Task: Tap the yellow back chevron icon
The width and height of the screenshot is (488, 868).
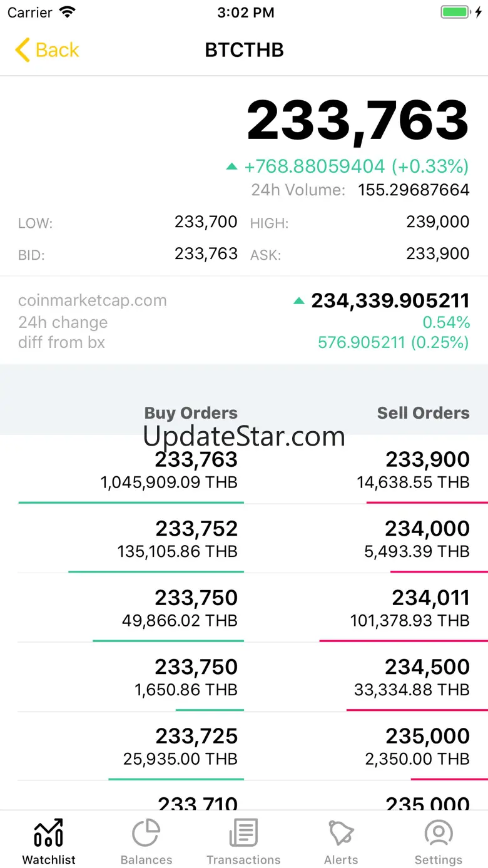Action: (23, 50)
